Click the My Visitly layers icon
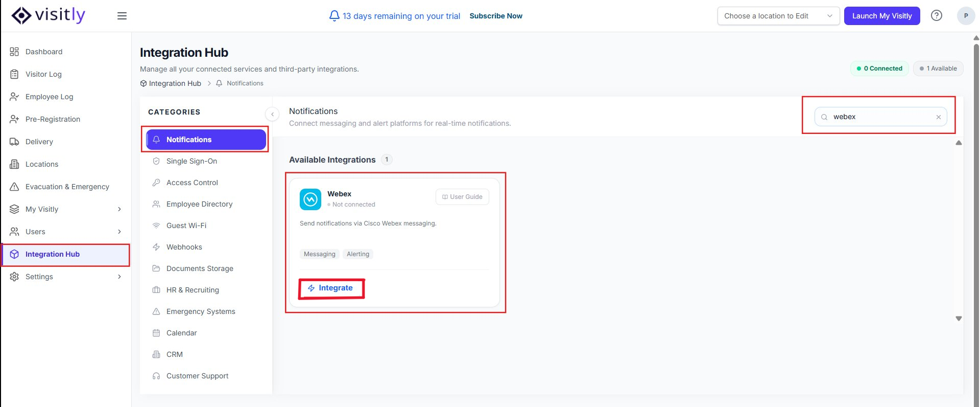This screenshot has width=980, height=407. (x=14, y=209)
